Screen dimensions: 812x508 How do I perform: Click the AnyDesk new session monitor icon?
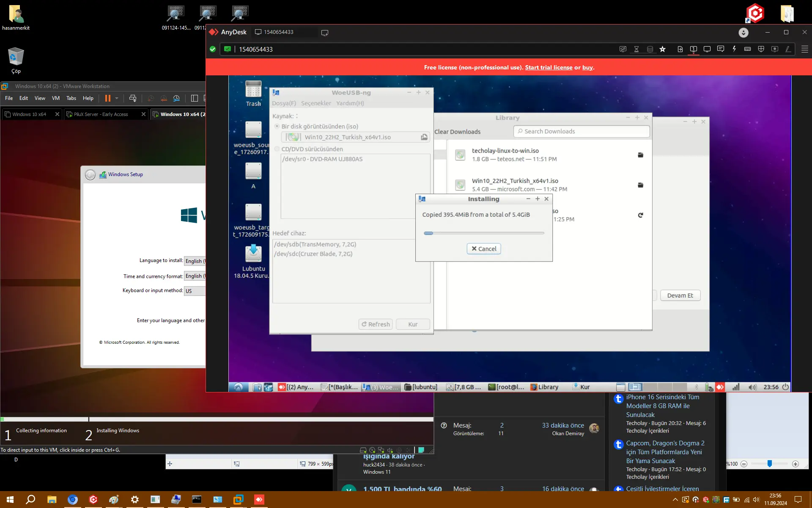pos(325,33)
